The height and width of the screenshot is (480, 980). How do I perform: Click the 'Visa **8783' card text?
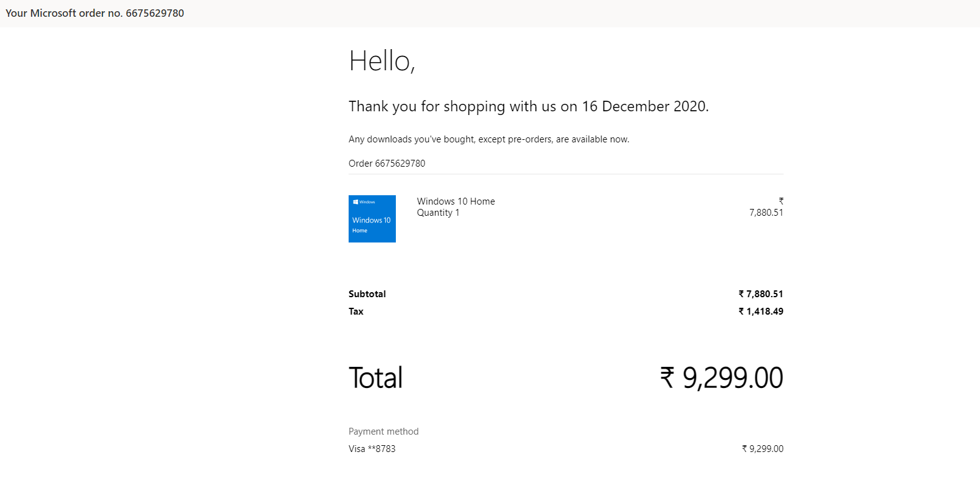372,449
